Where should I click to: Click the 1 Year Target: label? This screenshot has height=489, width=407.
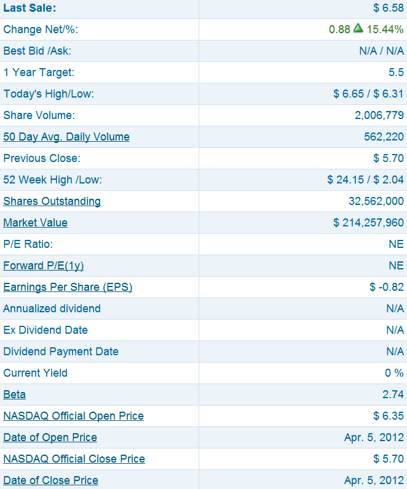click(x=39, y=72)
